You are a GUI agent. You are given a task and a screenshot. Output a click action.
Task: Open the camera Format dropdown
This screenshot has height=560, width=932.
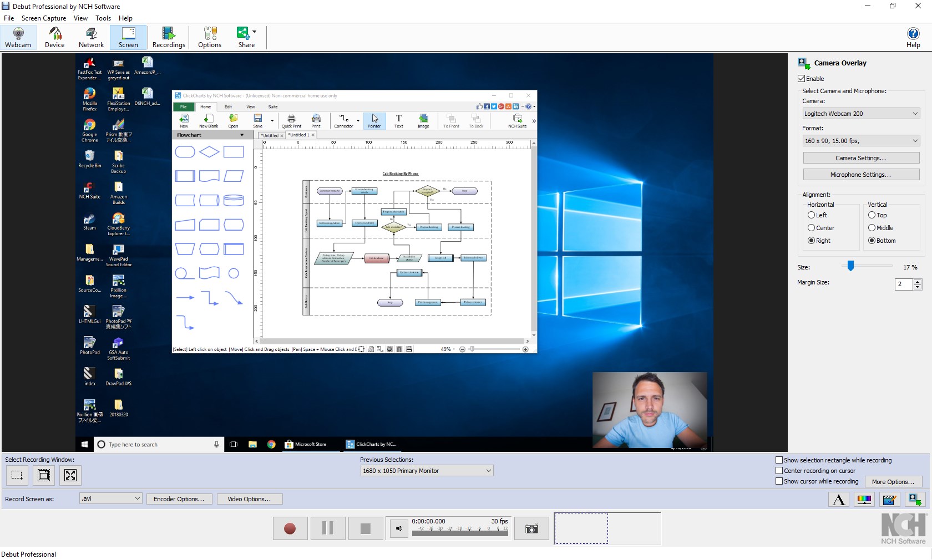pyautogui.click(x=860, y=141)
